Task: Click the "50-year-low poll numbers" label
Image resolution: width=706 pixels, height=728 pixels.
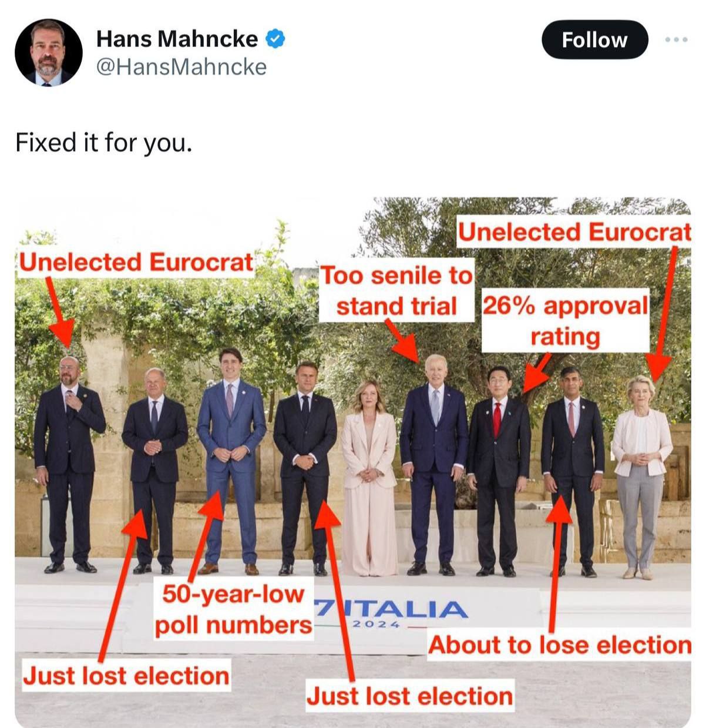Action: (233, 609)
